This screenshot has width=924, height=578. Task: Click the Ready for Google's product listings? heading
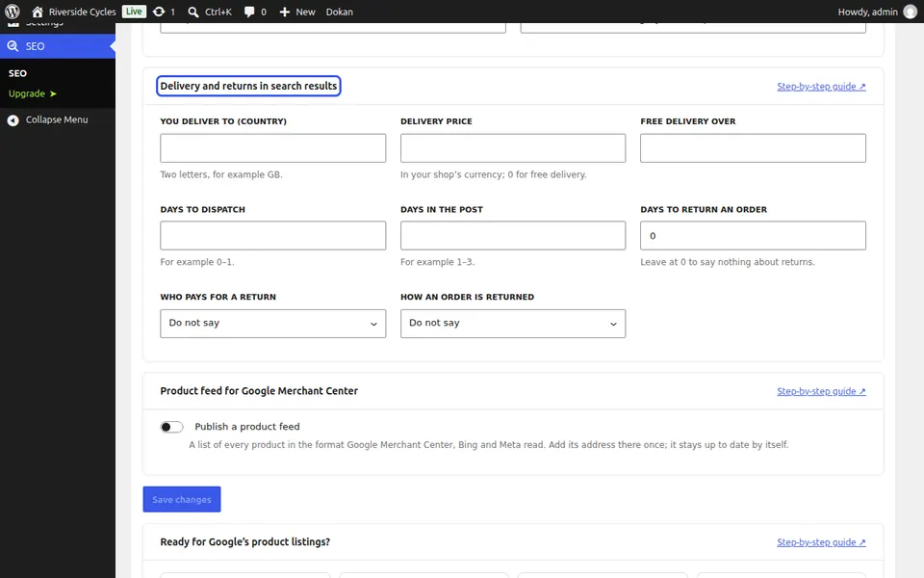[x=245, y=542]
